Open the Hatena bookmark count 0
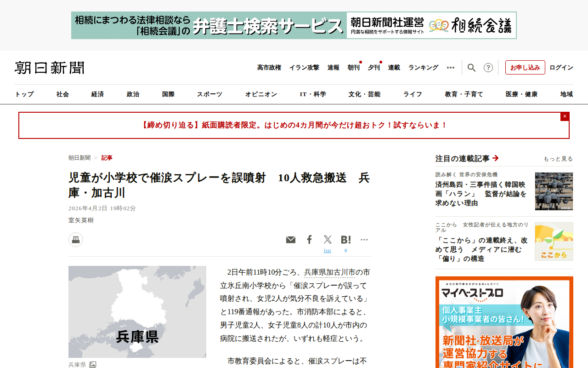 (x=346, y=251)
